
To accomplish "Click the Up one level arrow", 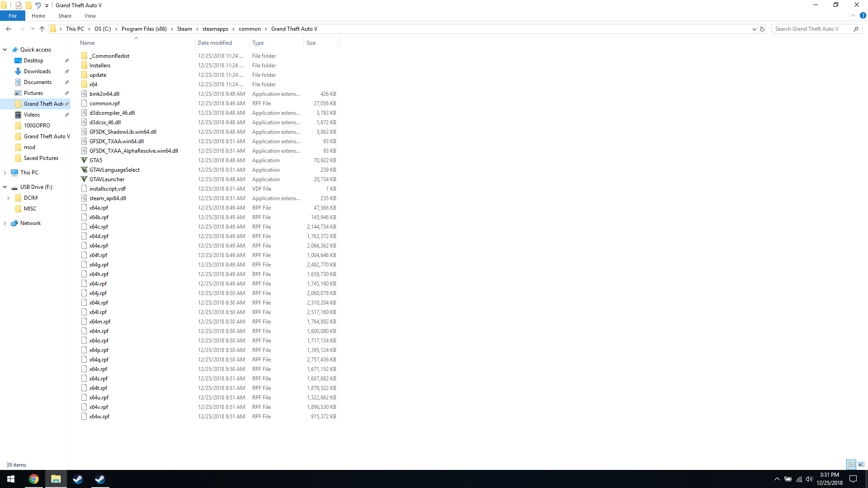I will 42,29.
